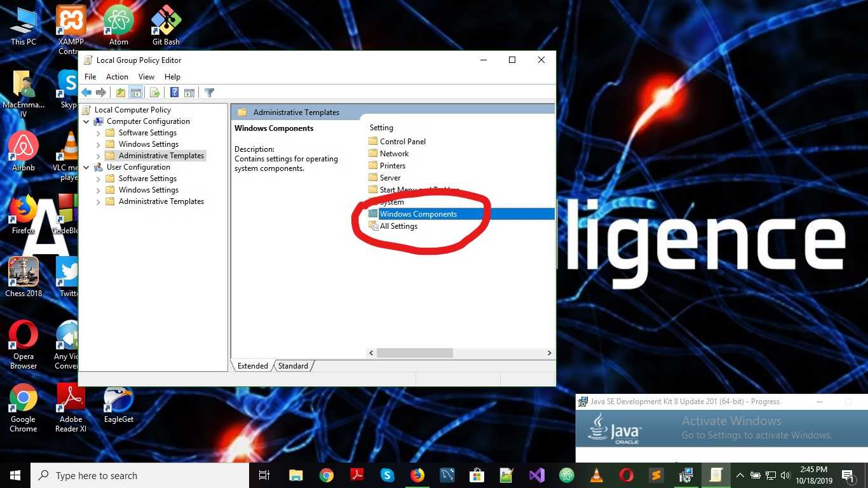The height and width of the screenshot is (488, 868).
Task: Open Skype from the taskbar
Action: (387, 475)
